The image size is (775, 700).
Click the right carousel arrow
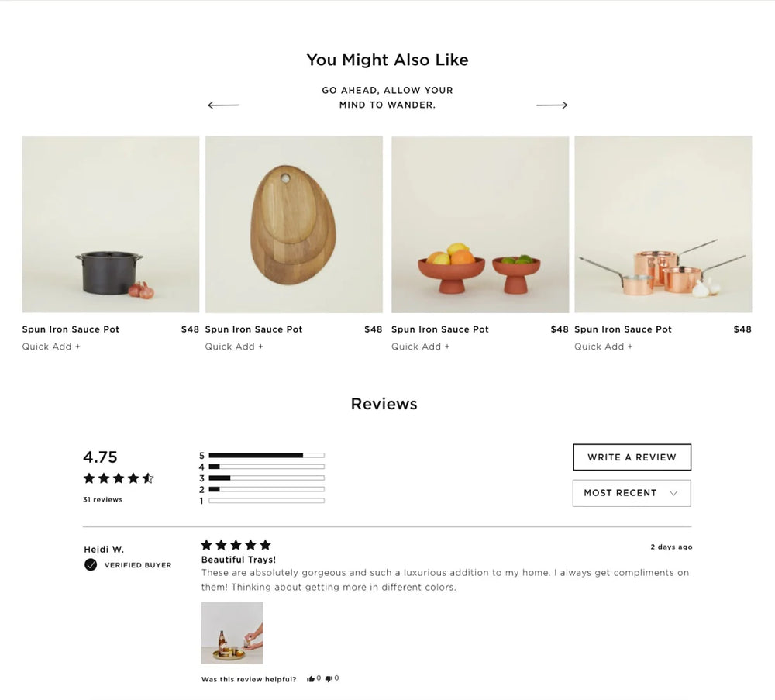pyautogui.click(x=552, y=105)
